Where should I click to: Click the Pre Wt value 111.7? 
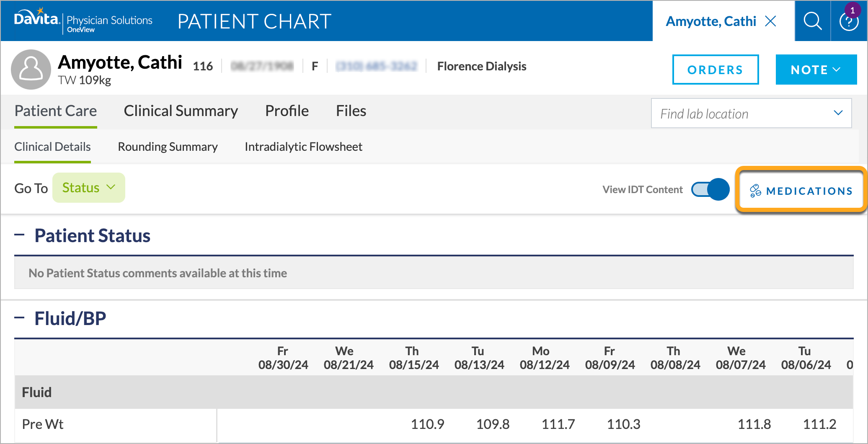click(x=558, y=424)
